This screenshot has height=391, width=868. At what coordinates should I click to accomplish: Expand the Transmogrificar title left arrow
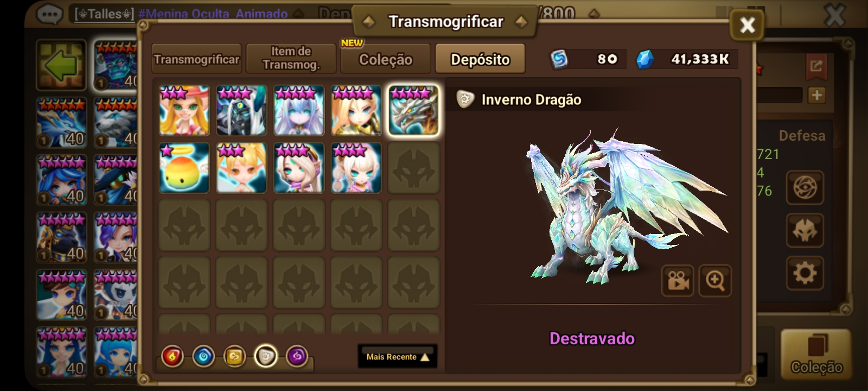369,22
